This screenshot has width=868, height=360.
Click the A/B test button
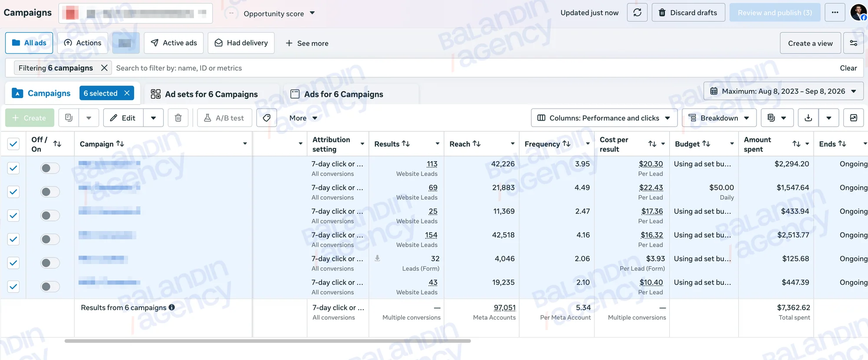224,118
